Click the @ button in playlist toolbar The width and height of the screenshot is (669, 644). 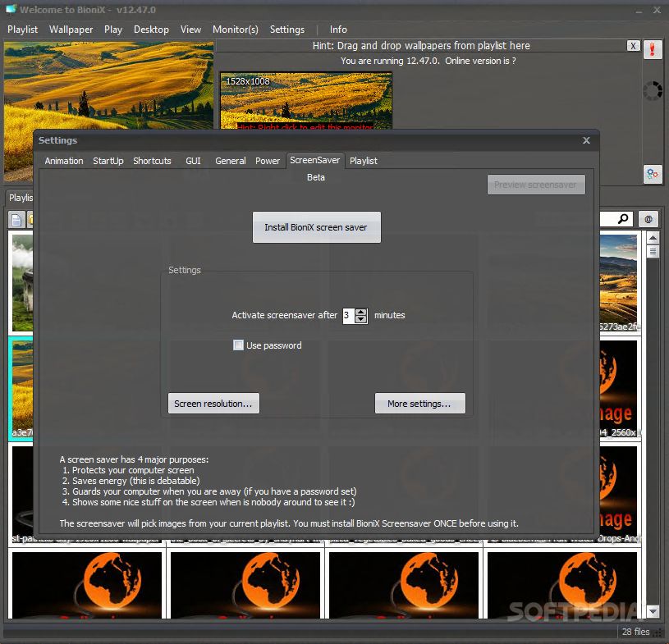pyautogui.click(x=648, y=219)
